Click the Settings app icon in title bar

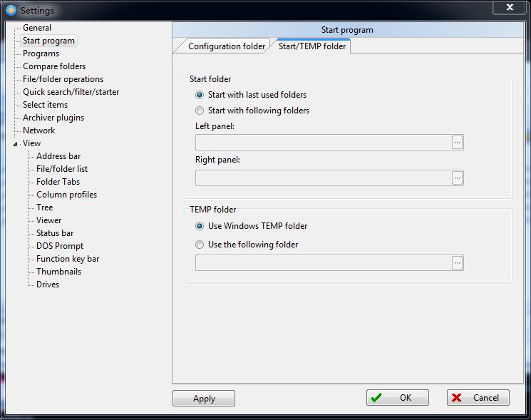[x=11, y=11]
